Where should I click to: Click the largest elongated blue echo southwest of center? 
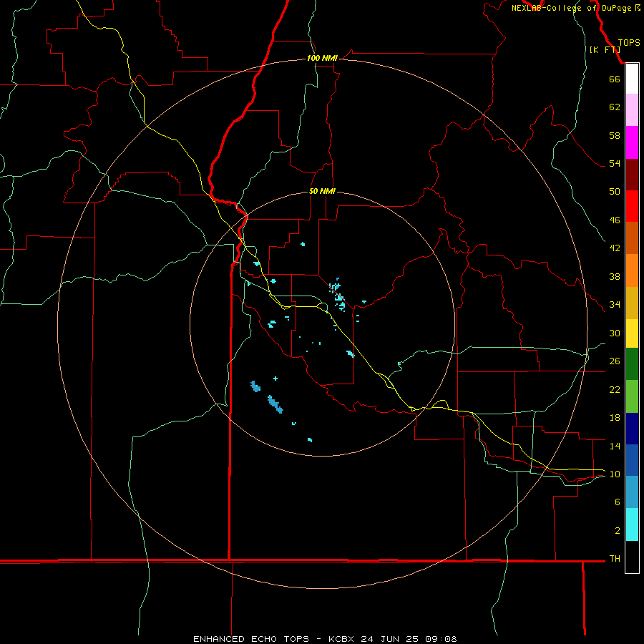[x=275, y=404]
